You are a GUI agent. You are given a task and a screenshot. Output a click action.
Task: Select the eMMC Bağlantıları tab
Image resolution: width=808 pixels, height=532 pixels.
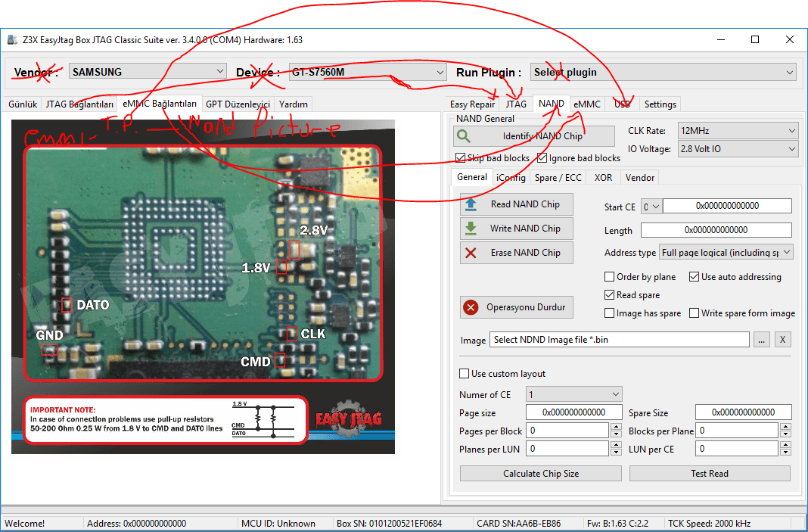[x=160, y=104]
